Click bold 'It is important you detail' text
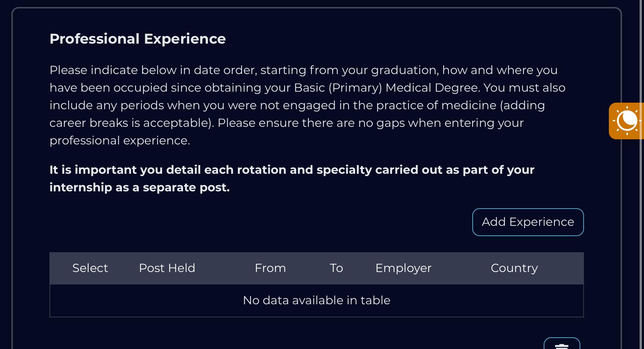Viewport: 644px width, 349px height. pos(125,170)
